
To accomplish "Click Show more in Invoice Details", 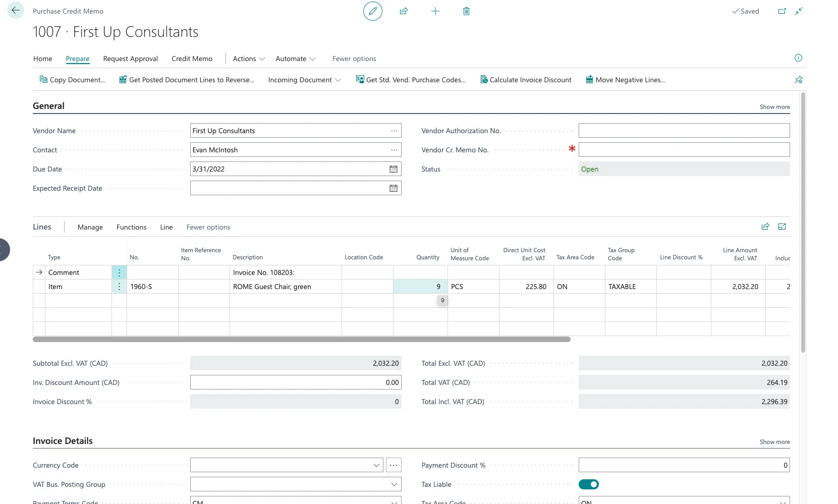I will [x=774, y=442].
